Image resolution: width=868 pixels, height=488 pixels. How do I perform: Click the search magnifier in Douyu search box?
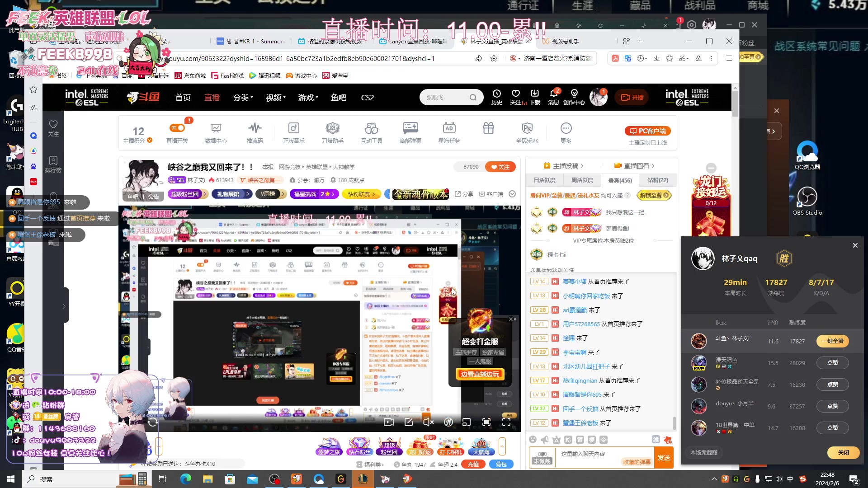tap(473, 97)
